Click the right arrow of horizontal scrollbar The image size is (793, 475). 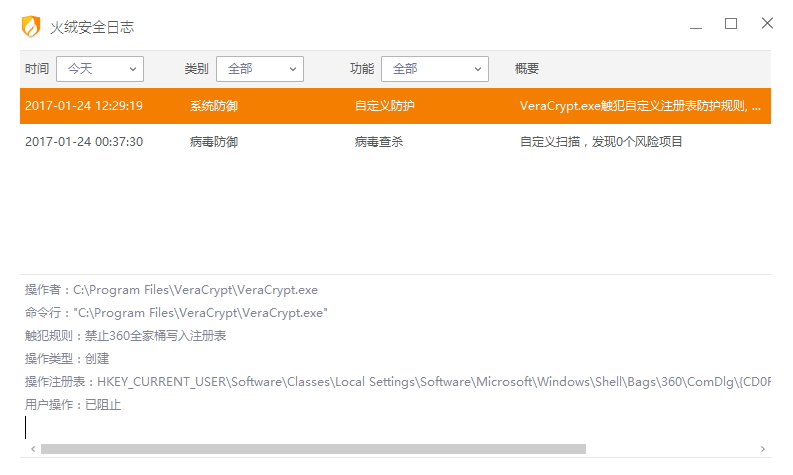pos(763,449)
